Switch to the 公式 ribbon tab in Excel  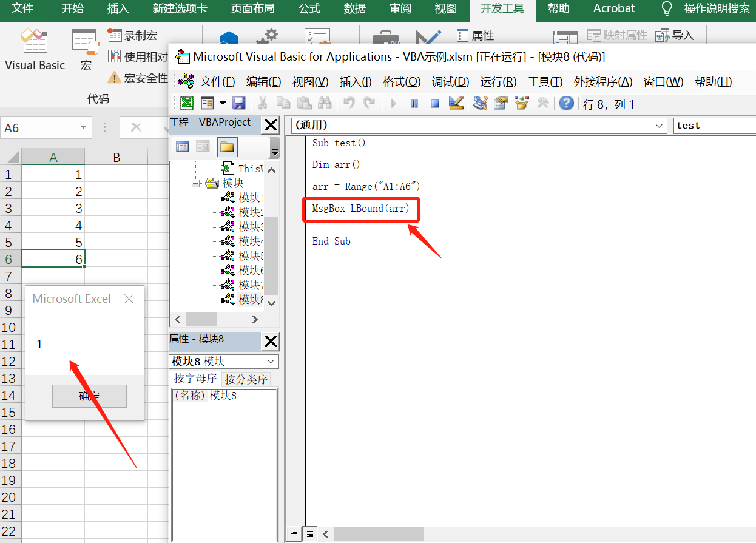309,8
